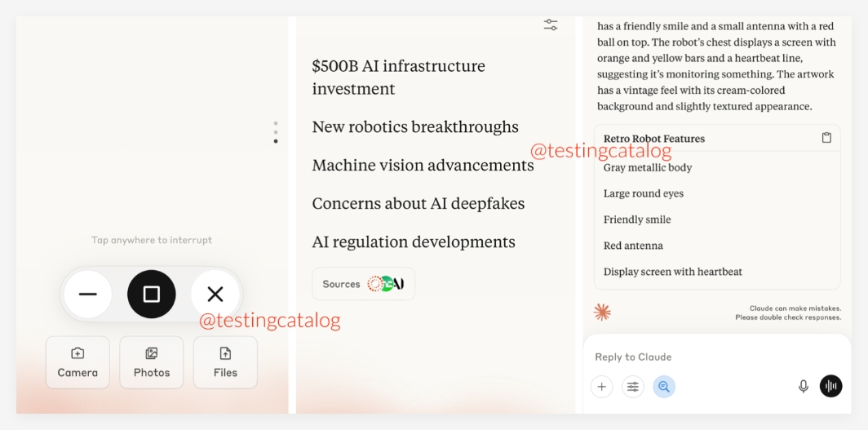Viewport: 868px width, 430px height.
Task: Select "AI regulation developments" item
Action: pos(414,242)
